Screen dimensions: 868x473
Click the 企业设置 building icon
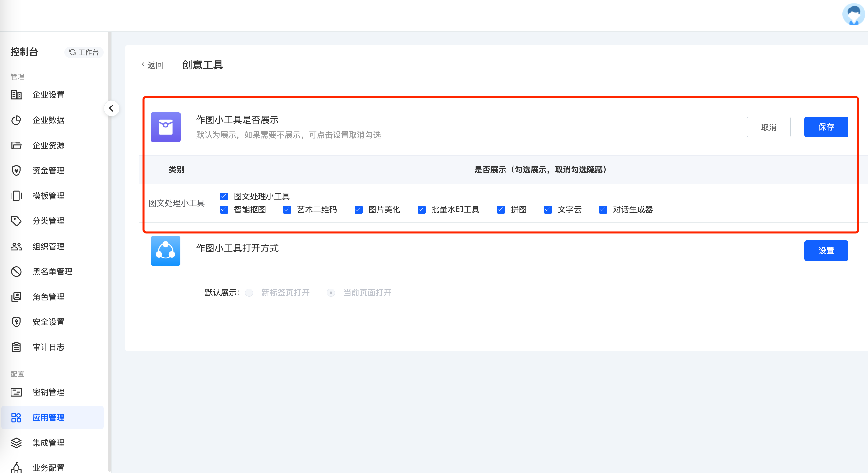16,95
